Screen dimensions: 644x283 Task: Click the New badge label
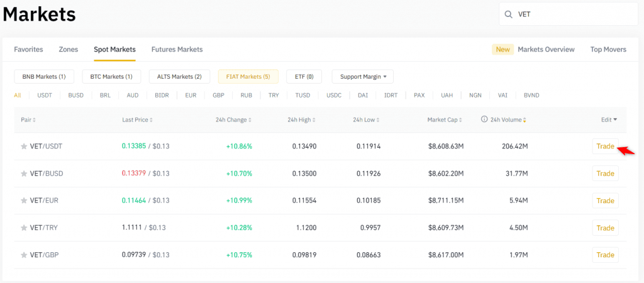(x=502, y=49)
